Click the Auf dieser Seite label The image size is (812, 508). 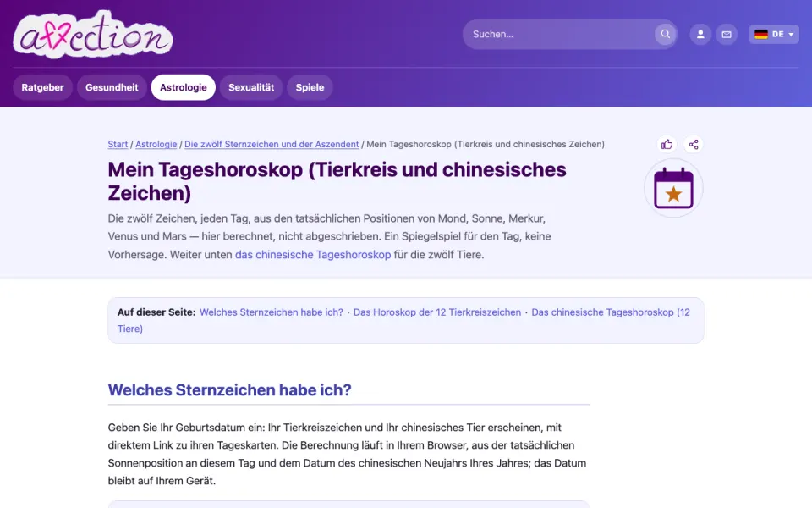pyautogui.click(x=156, y=312)
